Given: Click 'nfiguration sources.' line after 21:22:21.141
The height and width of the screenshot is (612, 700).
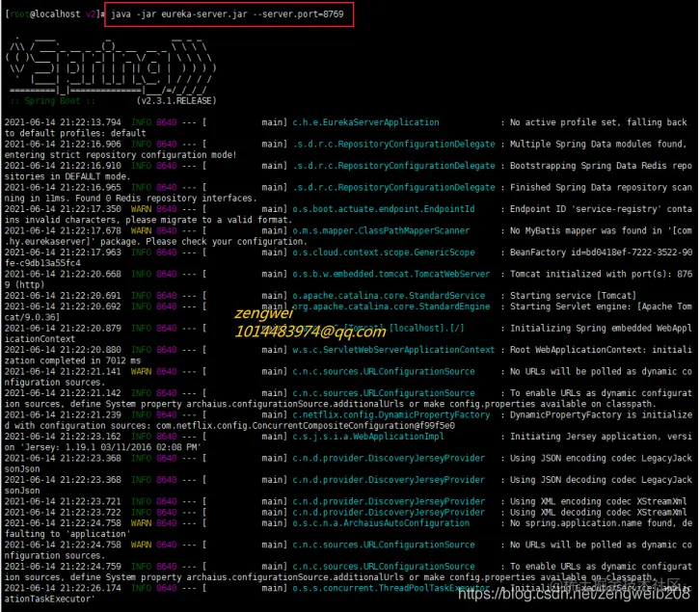Looking at the screenshot, I should point(55,382).
